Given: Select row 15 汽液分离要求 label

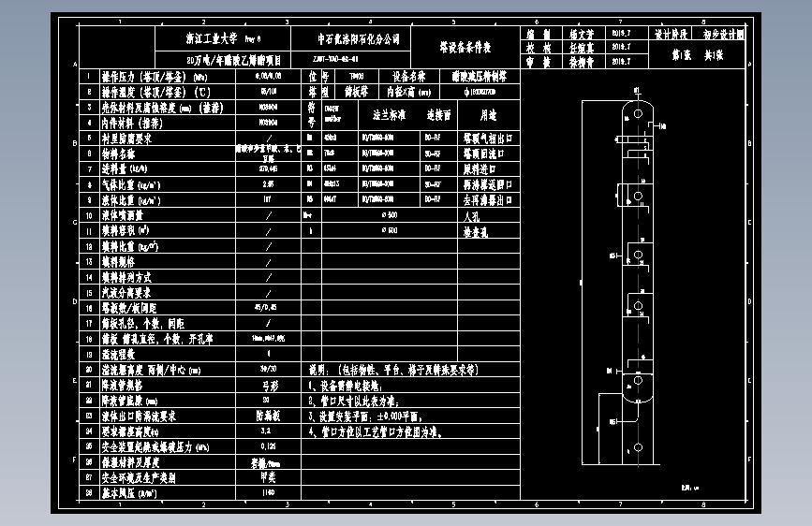Looking at the screenshot, I should pos(126,293).
